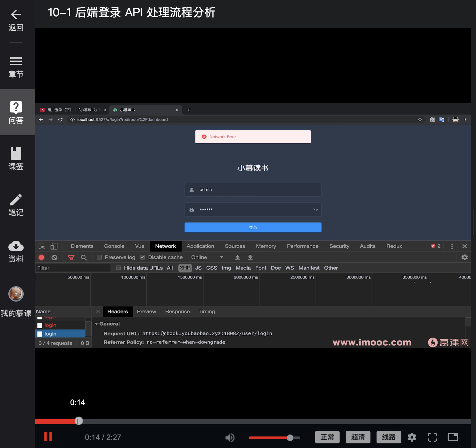476x448 pixels.
Task: Switch to the Response tab
Action: [177, 311]
